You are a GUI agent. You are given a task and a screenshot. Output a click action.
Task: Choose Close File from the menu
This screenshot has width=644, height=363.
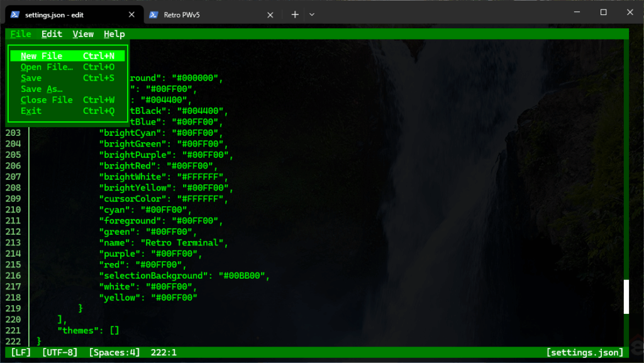pyautogui.click(x=68, y=100)
